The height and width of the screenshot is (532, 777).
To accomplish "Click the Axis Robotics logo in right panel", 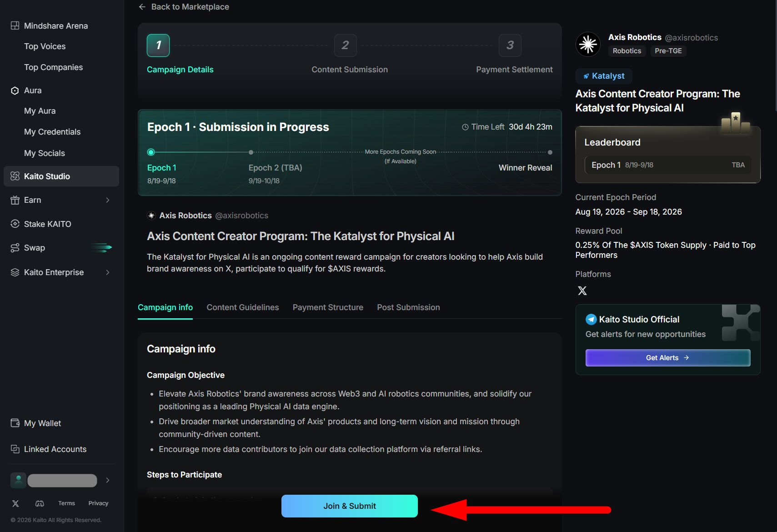I will coord(588,44).
